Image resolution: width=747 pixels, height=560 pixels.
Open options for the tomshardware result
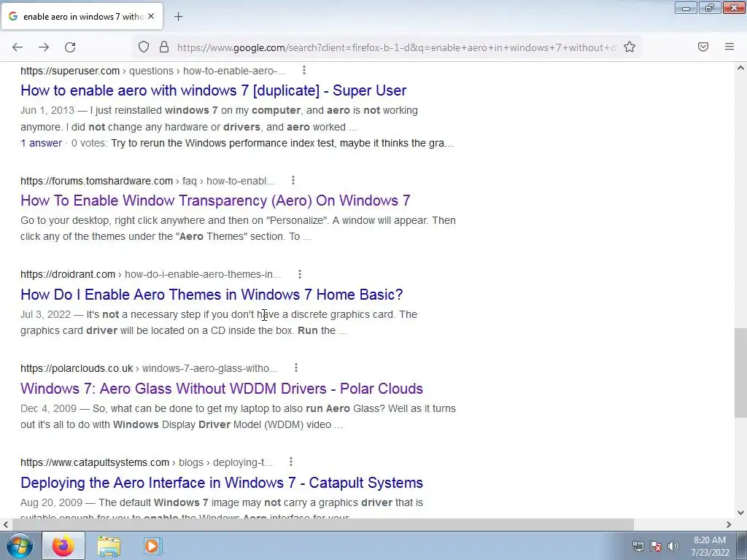[x=293, y=180]
